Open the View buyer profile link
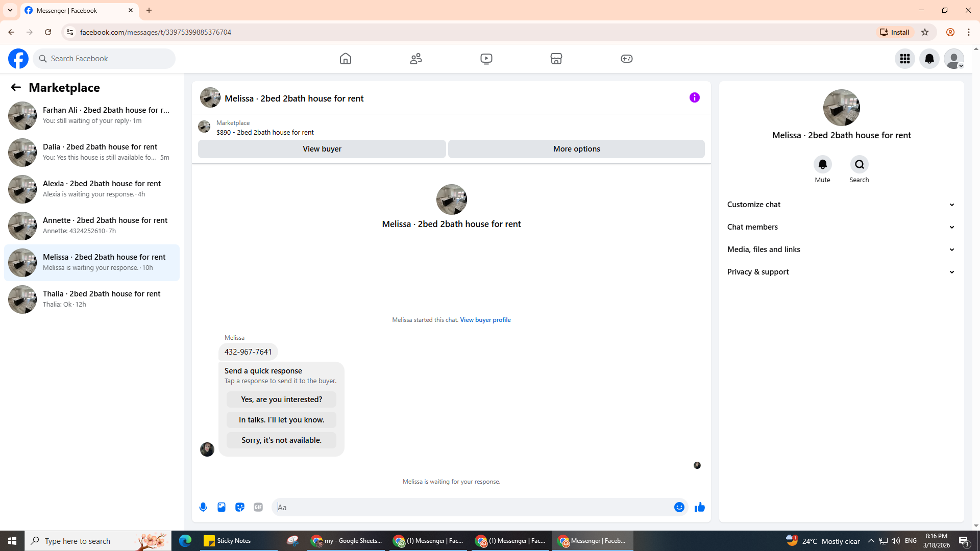This screenshot has width=980, height=551. 485,320
